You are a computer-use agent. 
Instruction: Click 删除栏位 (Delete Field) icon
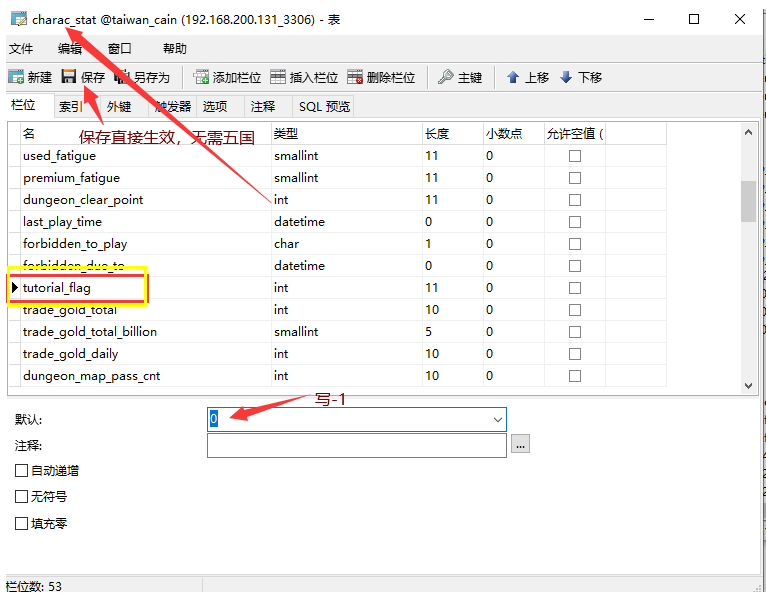[355, 77]
